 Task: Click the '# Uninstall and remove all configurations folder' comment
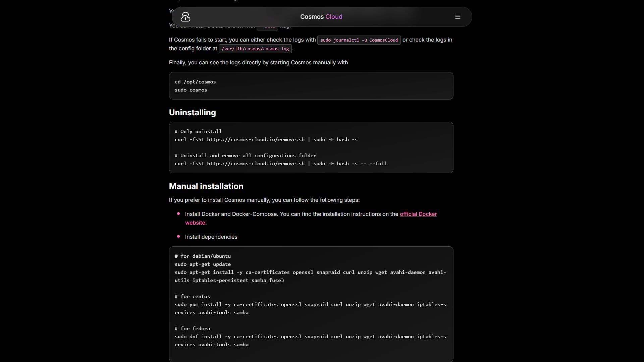[x=245, y=156]
